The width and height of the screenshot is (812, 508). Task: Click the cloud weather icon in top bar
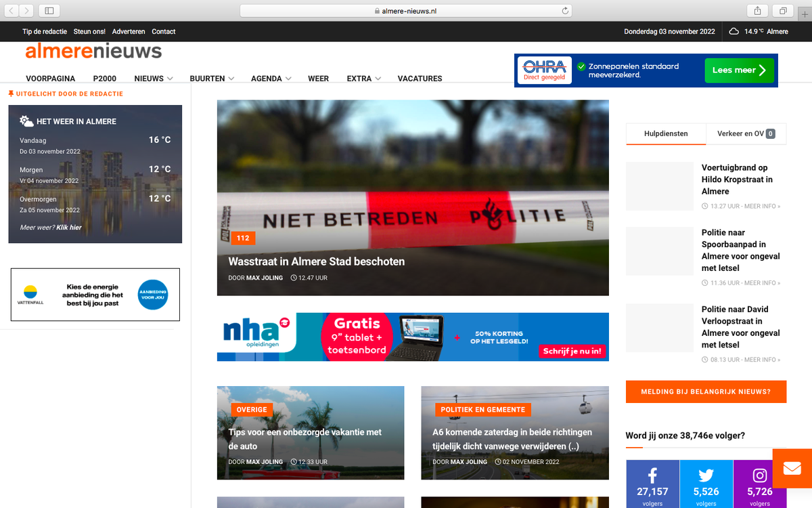(x=734, y=31)
